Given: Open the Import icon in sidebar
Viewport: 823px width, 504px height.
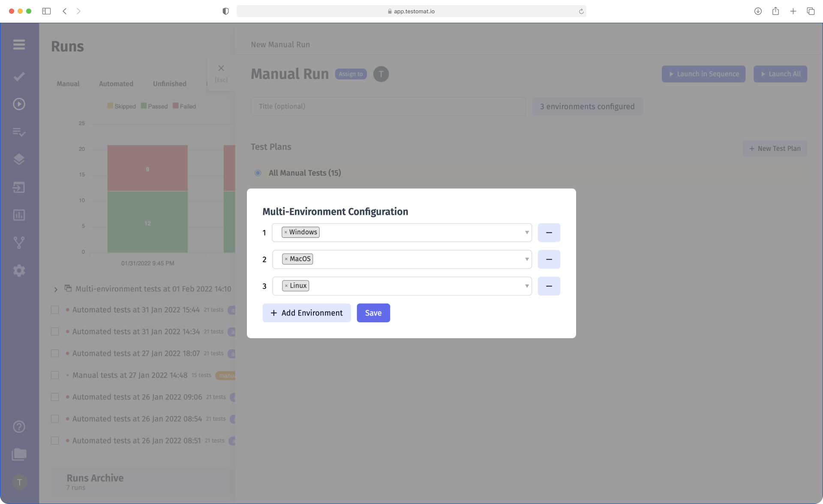Looking at the screenshot, I should [x=19, y=187].
